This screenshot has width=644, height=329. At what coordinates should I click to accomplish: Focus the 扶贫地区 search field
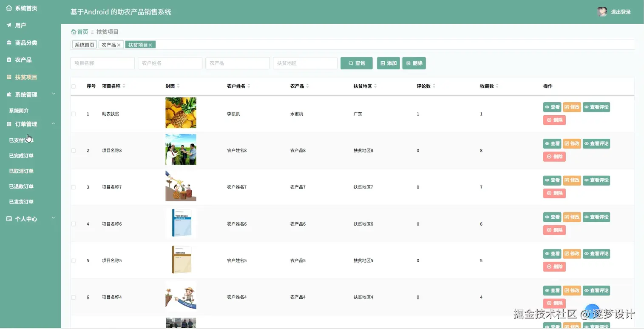[305, 63]
